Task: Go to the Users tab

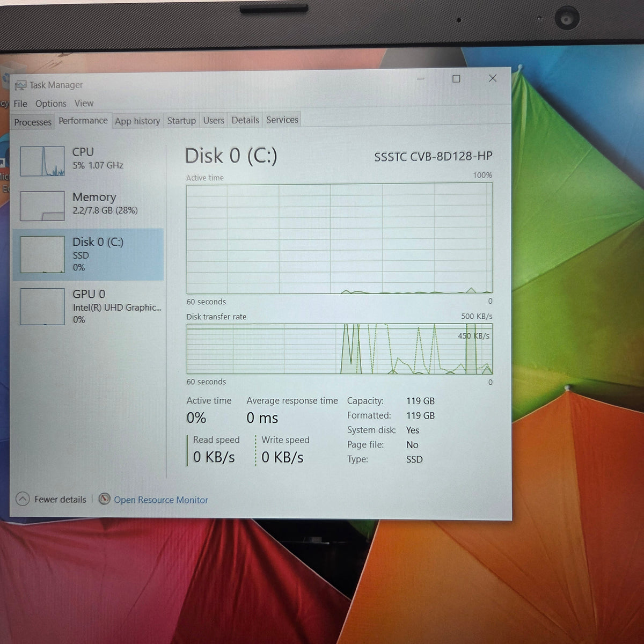Action: coord(214,120)
